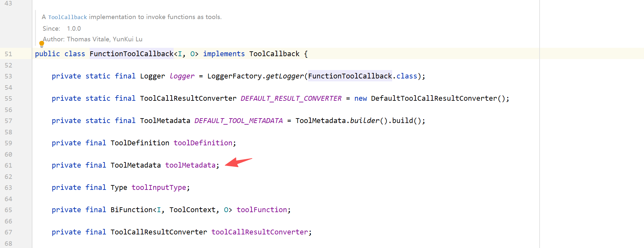Click line number 51 in the gutter
Screen dimensions: 644x248
click(8, 54)
